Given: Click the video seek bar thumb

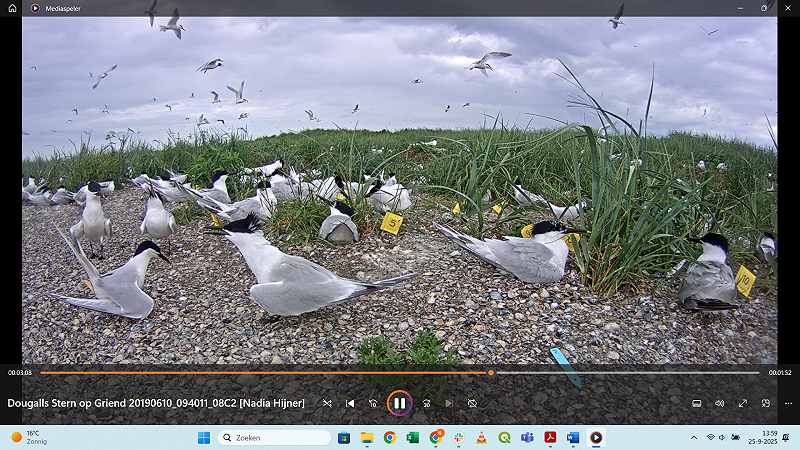Looking at the screenshot, I should (491, 372).
